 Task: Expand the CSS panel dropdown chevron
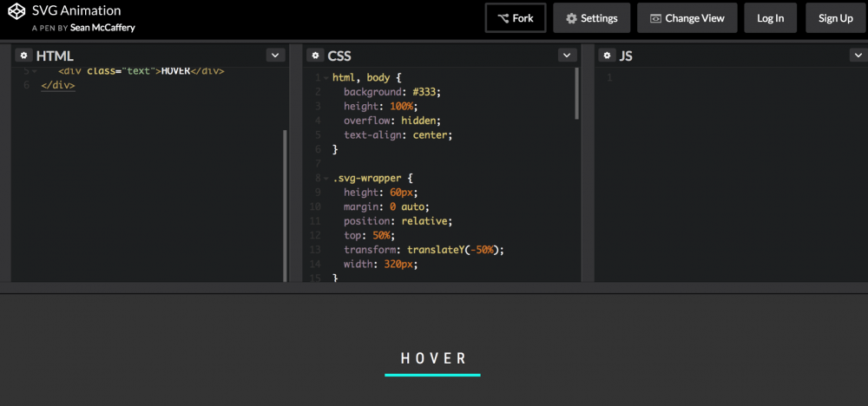[568, 56]
